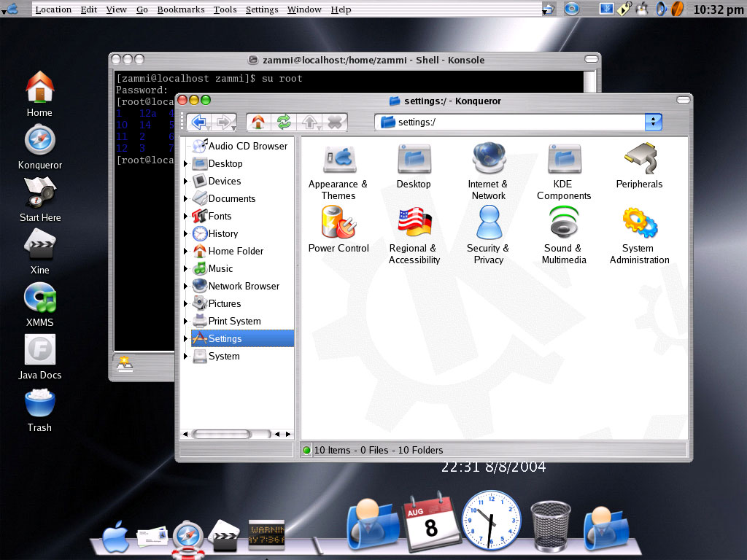Expand the Network Browser tree node

click(185, 286)
